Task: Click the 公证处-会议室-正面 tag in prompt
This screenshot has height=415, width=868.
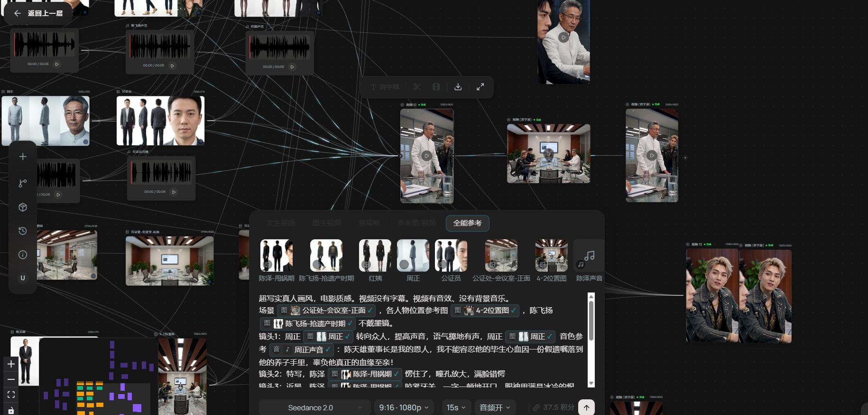Action: click(x=327, y=311)
